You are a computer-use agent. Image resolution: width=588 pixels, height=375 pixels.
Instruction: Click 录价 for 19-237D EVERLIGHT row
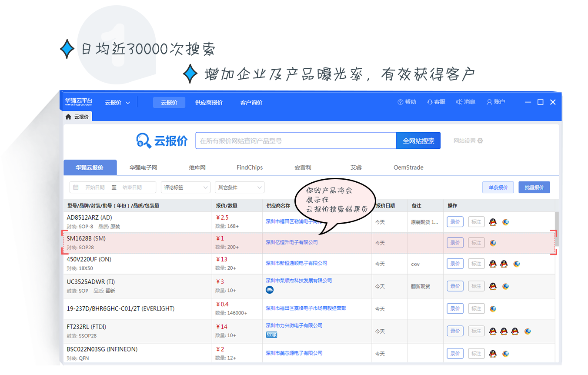[x=455, y=309]
